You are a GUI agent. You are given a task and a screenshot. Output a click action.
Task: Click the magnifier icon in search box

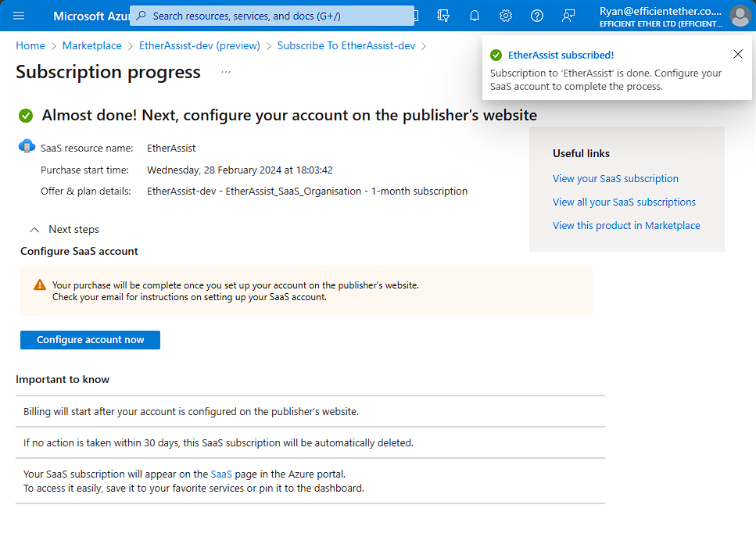point(142,16)
